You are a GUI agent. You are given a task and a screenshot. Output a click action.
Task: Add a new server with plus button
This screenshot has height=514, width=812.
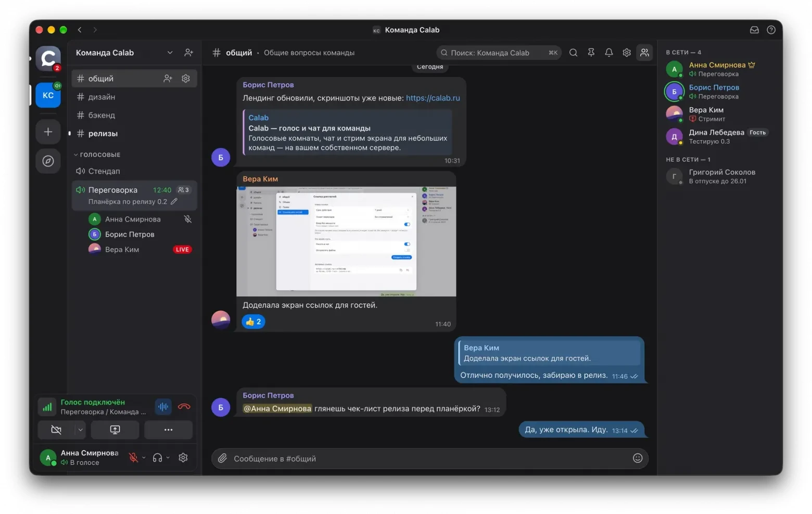48,132
